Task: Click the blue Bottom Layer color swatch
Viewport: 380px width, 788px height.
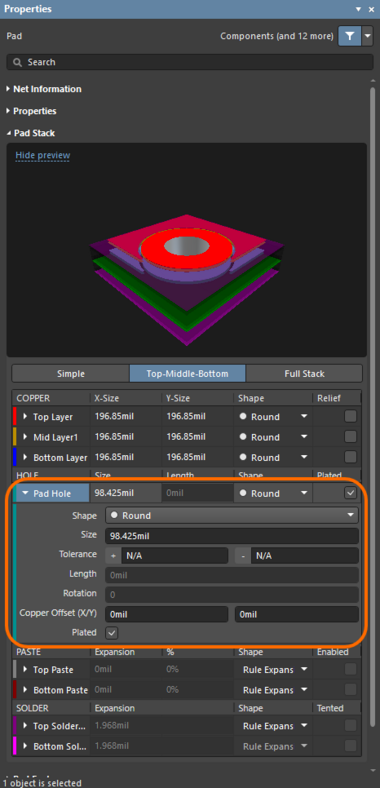Action: (x=15, y=458)
